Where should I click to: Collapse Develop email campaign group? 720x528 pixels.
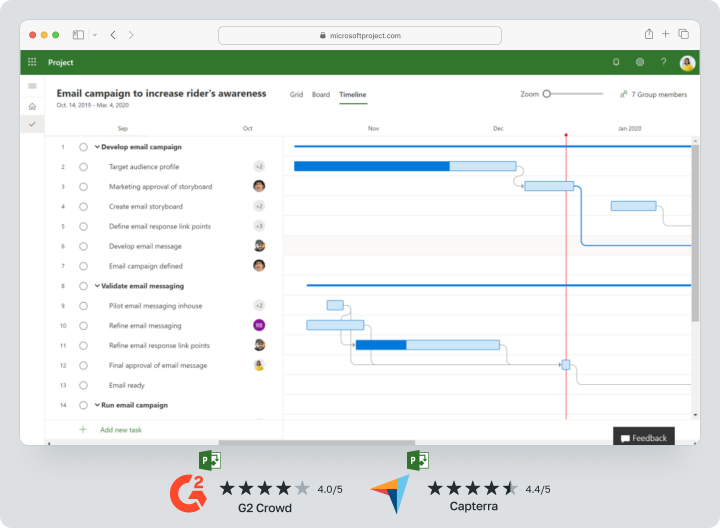tap(97, 147)
